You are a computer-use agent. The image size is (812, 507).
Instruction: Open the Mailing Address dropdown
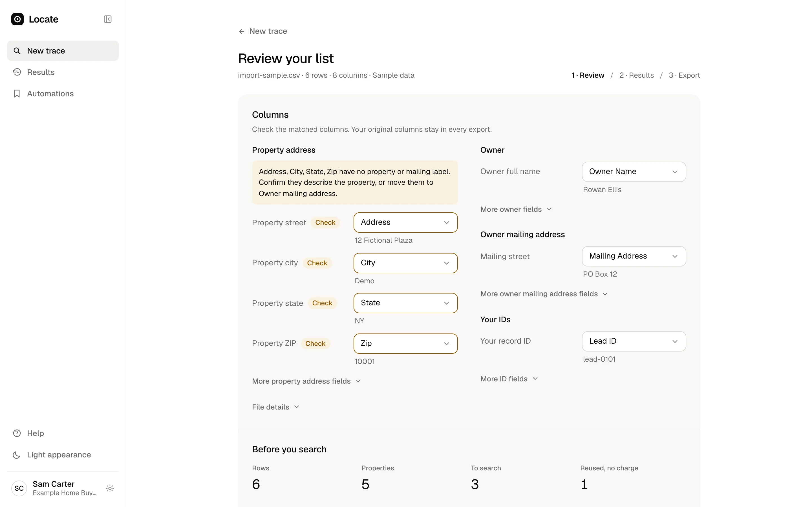pyautogui.click(x=634, y=256)
